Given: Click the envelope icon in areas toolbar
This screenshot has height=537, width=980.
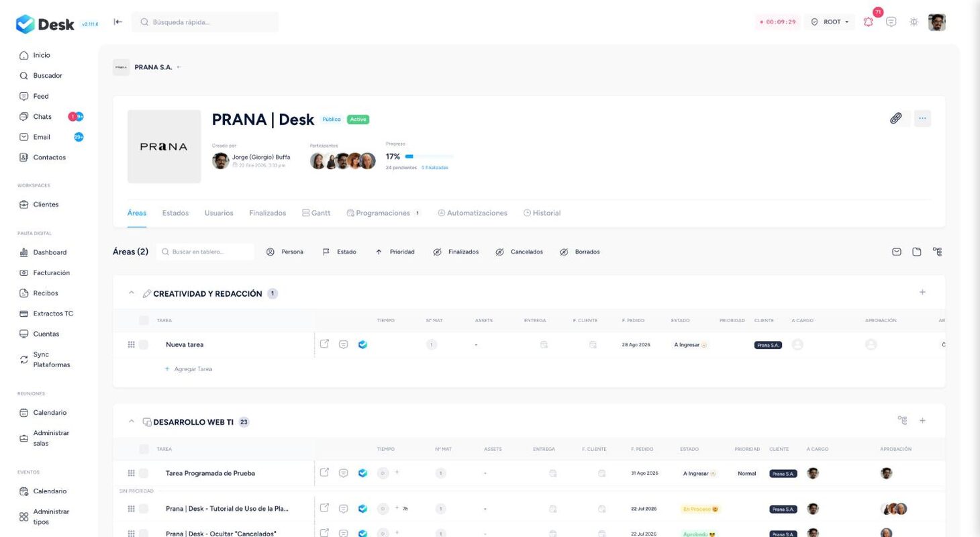Looking at the screenshot, I should pyautogui.click(x=897, y=252).
